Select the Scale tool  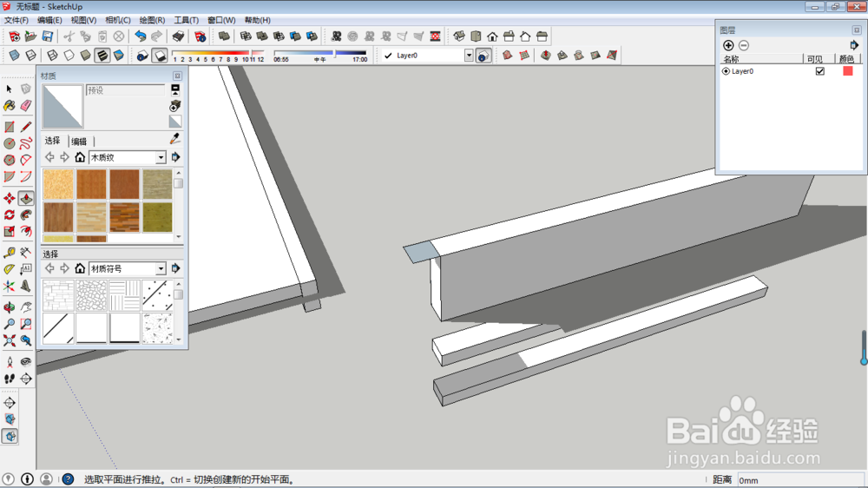click(9, 231)
